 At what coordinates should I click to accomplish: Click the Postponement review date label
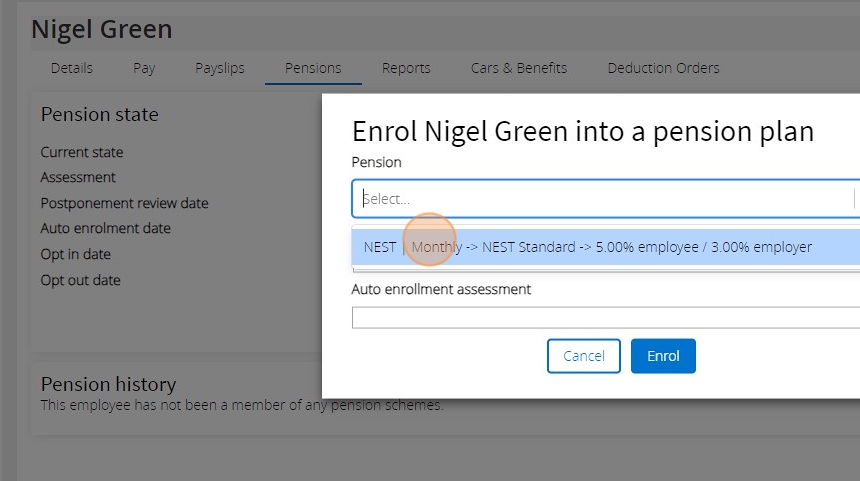click(x=124, y=203)
